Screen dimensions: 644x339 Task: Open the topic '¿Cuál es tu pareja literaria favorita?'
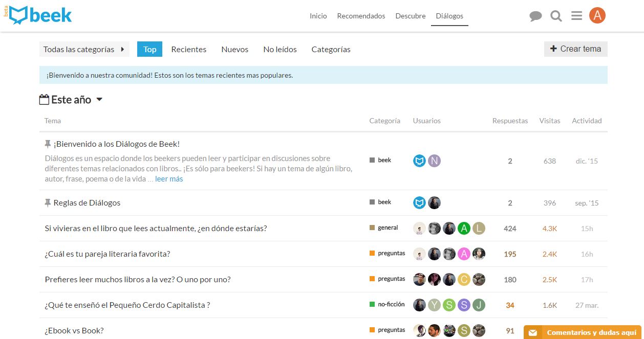click(x=108, y=254)
